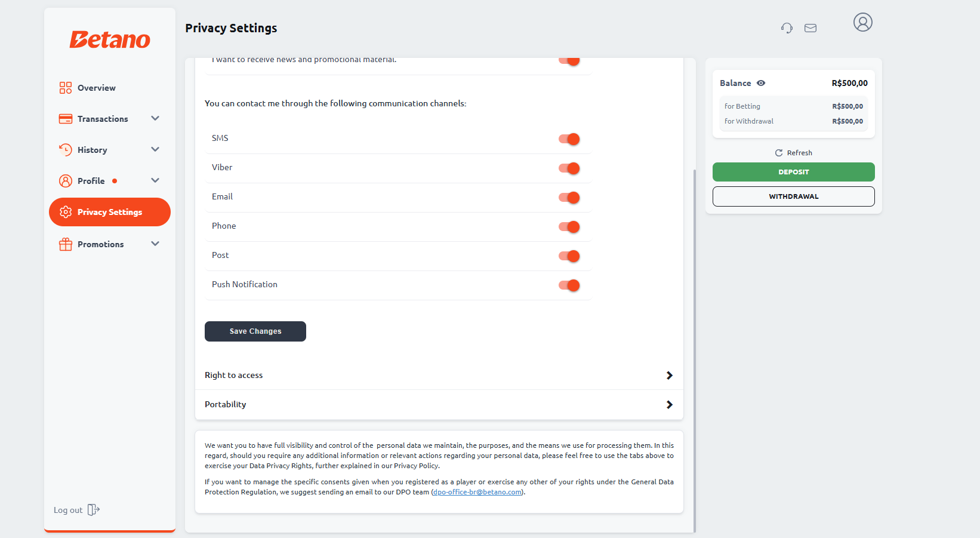Image resolution: width=980 pixels, height=538 pixels.
Task: Expand the Transactions menu chevron
Action: [x=155, y=118]
